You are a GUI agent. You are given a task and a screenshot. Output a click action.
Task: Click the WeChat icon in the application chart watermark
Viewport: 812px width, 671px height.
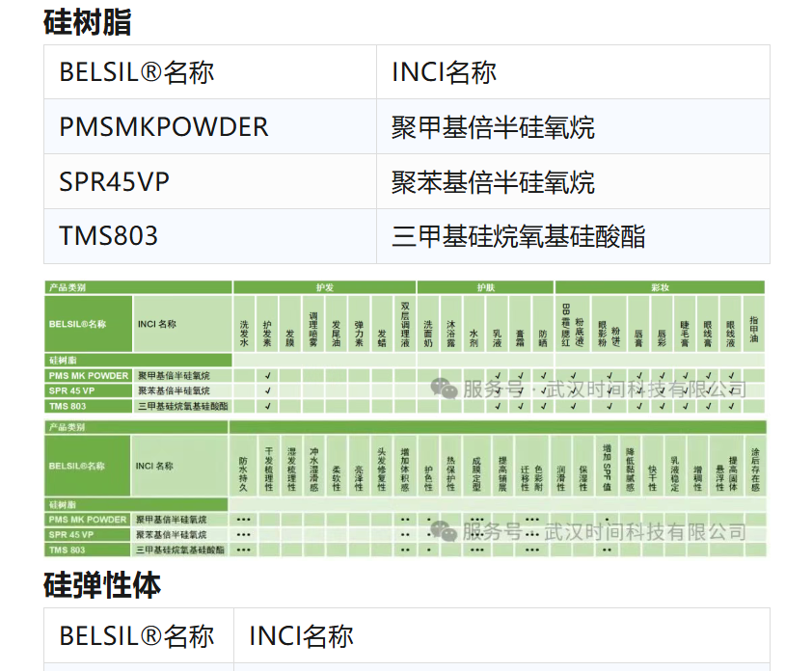pos(445,389)
